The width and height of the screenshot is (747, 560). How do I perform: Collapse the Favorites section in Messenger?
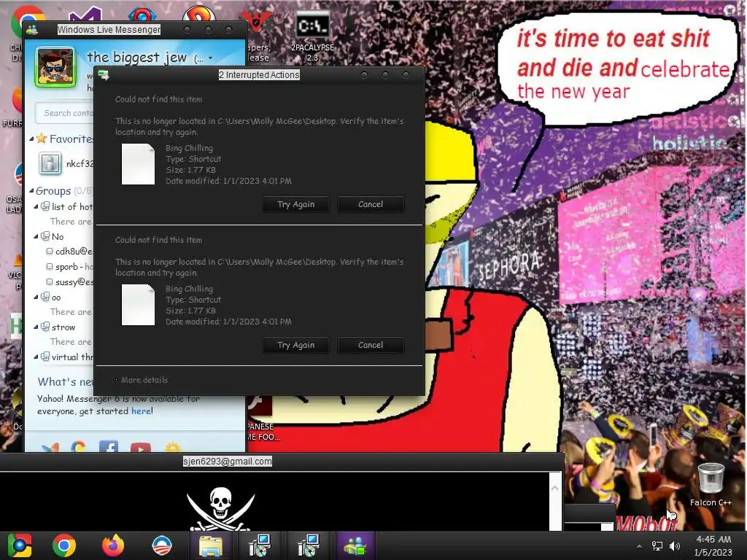click(x=31, y=139)
